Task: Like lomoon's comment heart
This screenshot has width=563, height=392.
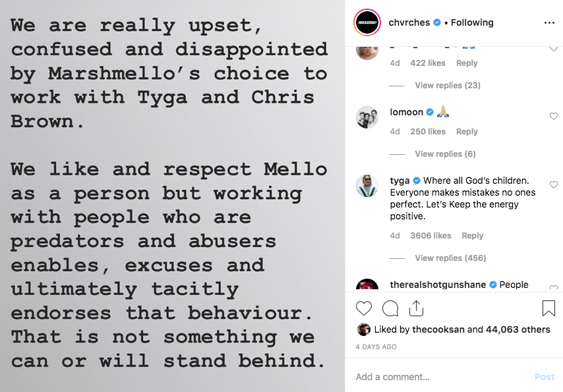Action: (x=554, y=117)
